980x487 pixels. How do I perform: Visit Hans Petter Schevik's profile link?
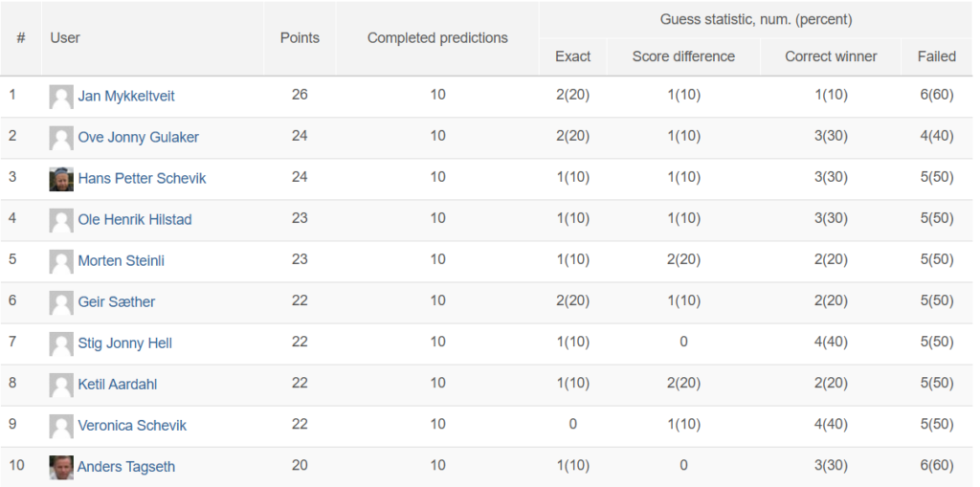point(142,179)
